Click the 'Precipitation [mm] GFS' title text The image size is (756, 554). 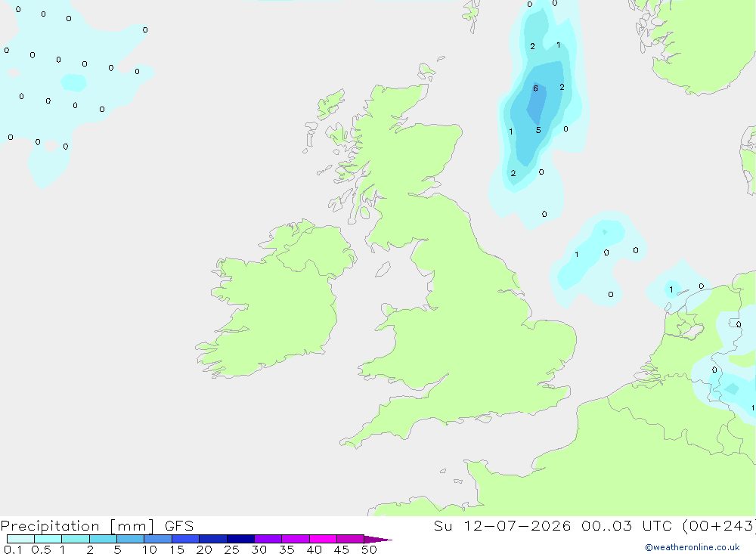97,526
